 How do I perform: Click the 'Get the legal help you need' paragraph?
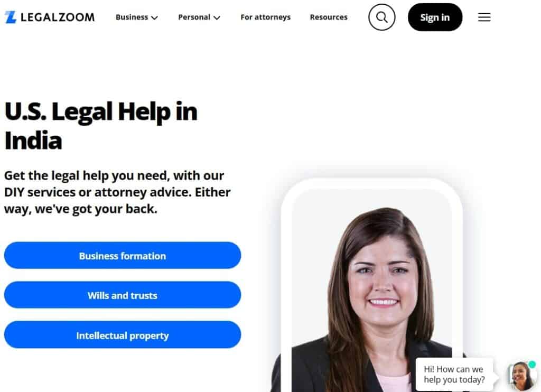point(117,192)
